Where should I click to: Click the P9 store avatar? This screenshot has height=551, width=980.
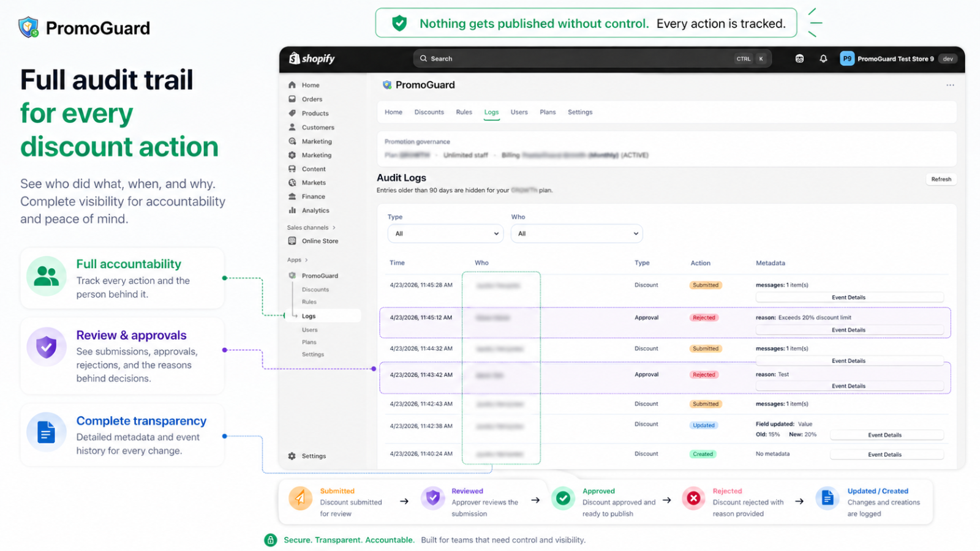(847, 59)
